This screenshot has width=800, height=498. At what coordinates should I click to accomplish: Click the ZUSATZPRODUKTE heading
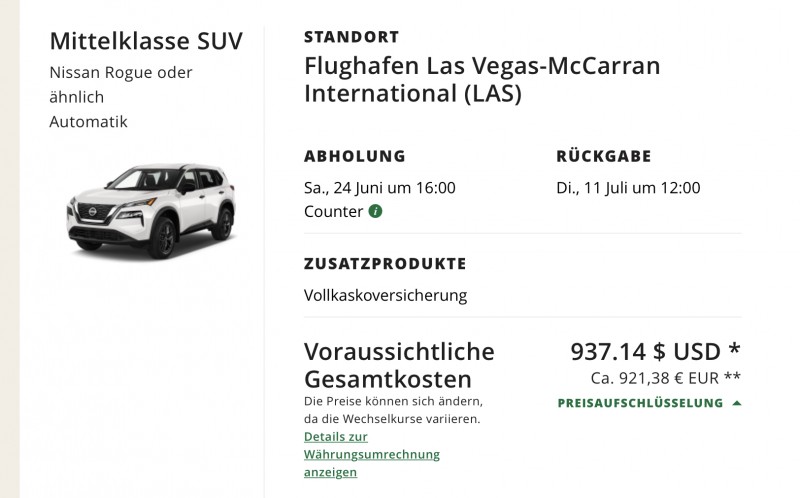tap(384, 264)
